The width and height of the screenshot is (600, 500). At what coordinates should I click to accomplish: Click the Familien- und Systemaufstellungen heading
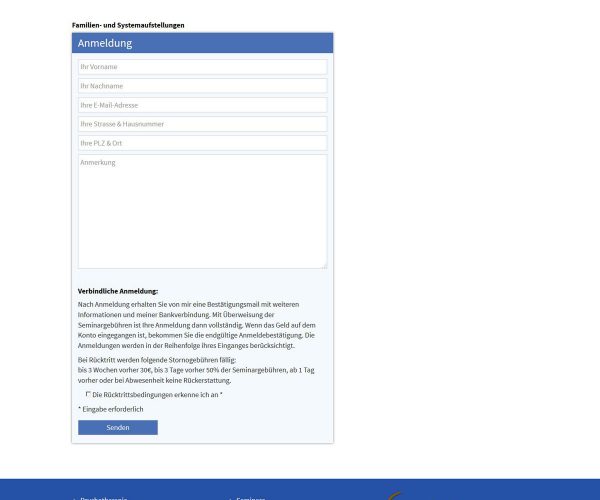(x=128, y=25)
